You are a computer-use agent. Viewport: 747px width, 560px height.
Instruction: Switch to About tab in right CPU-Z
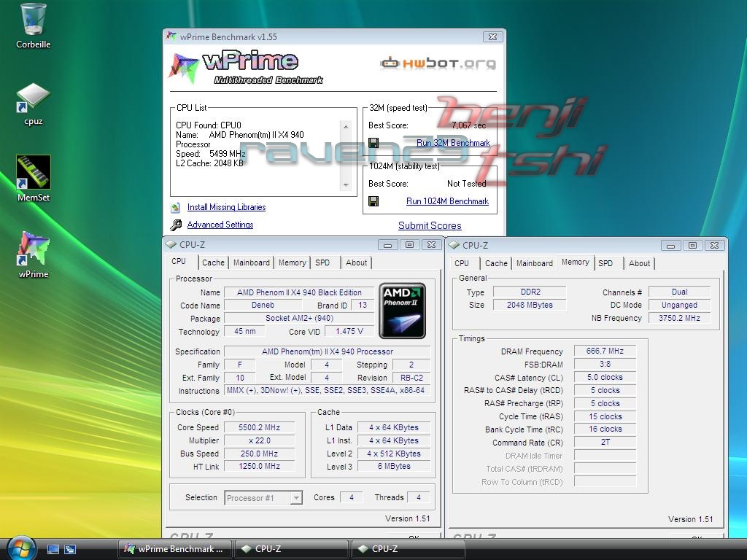639,263
